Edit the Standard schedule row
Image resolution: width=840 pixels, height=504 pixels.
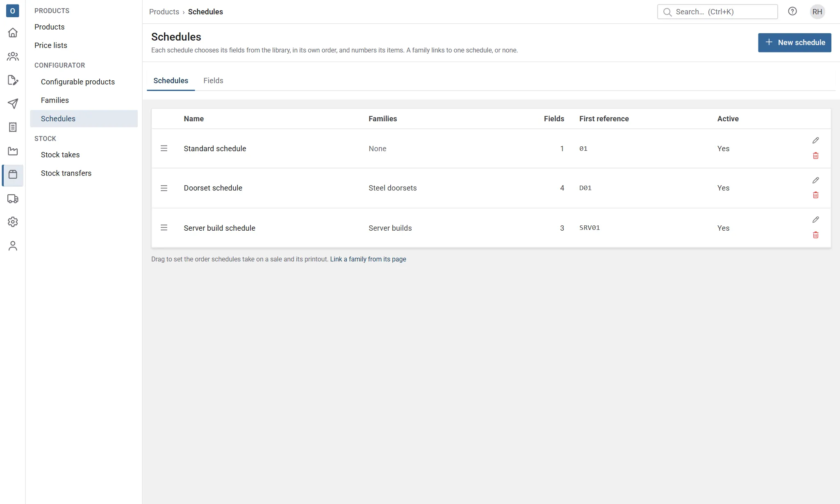[x=815, y=141]
